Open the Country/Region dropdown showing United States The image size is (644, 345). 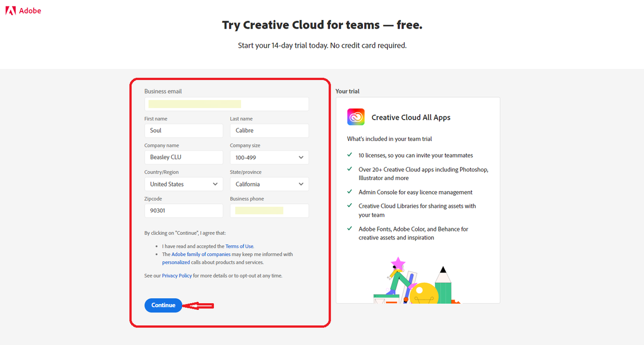coord(184,184)
